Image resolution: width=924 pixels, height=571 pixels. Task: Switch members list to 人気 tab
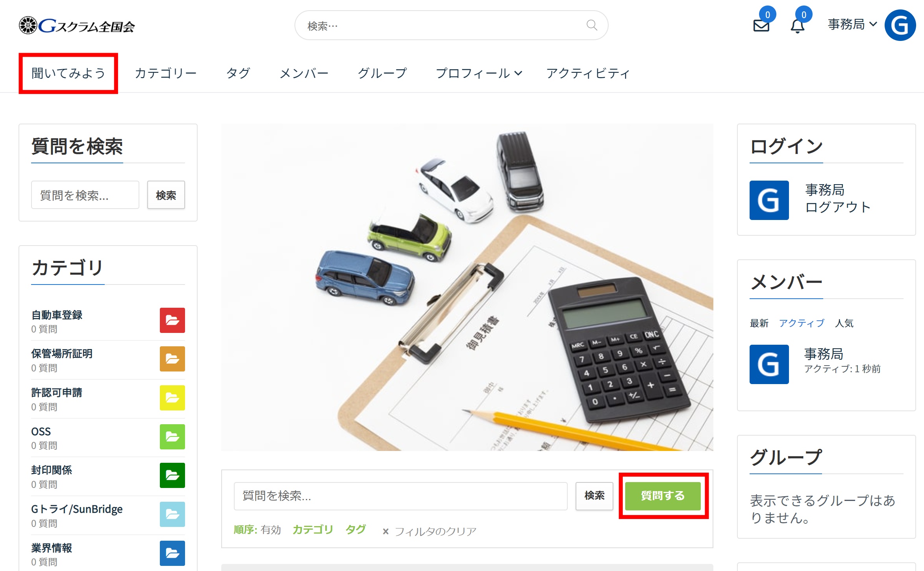click(844, 323)
